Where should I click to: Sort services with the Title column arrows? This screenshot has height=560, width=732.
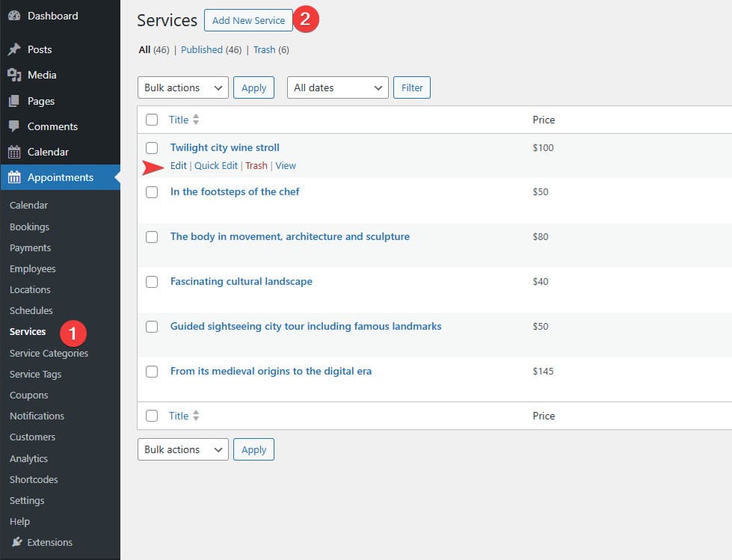point(195,119)
